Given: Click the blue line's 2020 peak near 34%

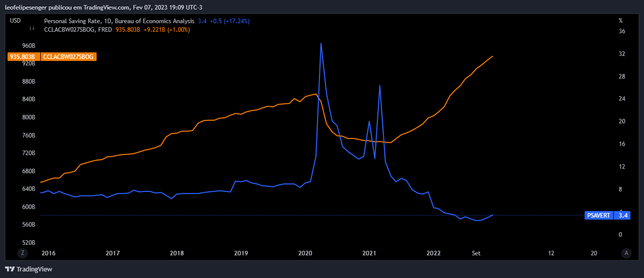Looking at the screenshot, I should [321, 43].
